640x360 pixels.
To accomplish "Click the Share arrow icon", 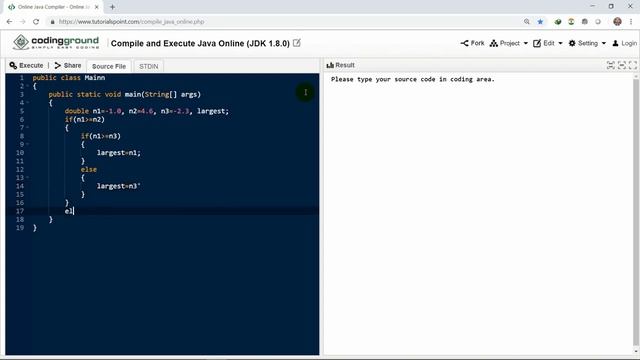I will [58, 65].
